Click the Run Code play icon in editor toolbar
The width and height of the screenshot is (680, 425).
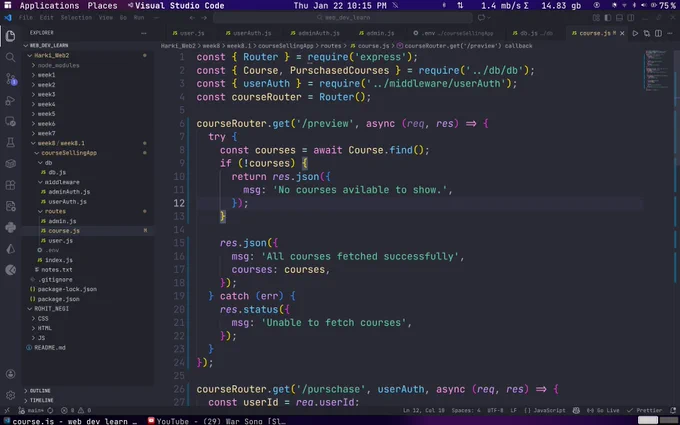tap(635, 33)
